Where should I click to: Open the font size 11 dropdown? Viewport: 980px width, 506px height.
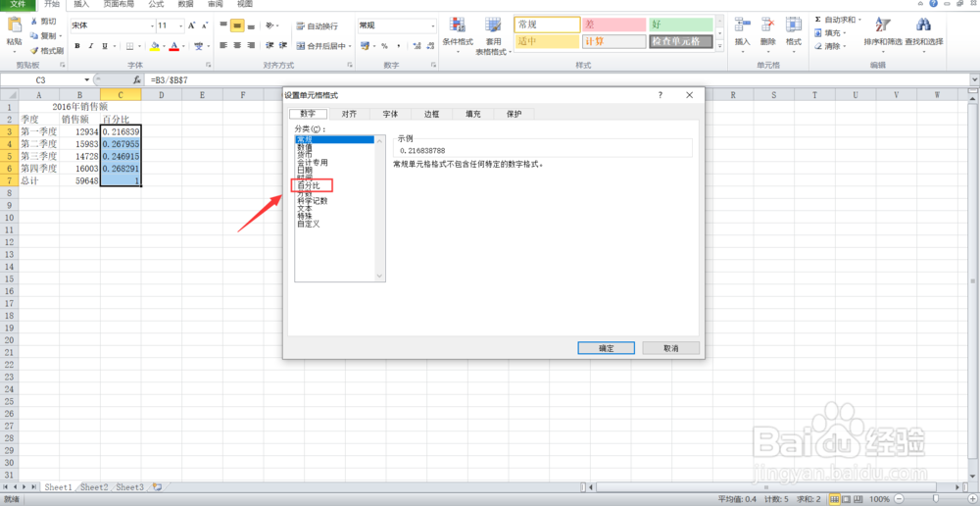tap(180, 25)
